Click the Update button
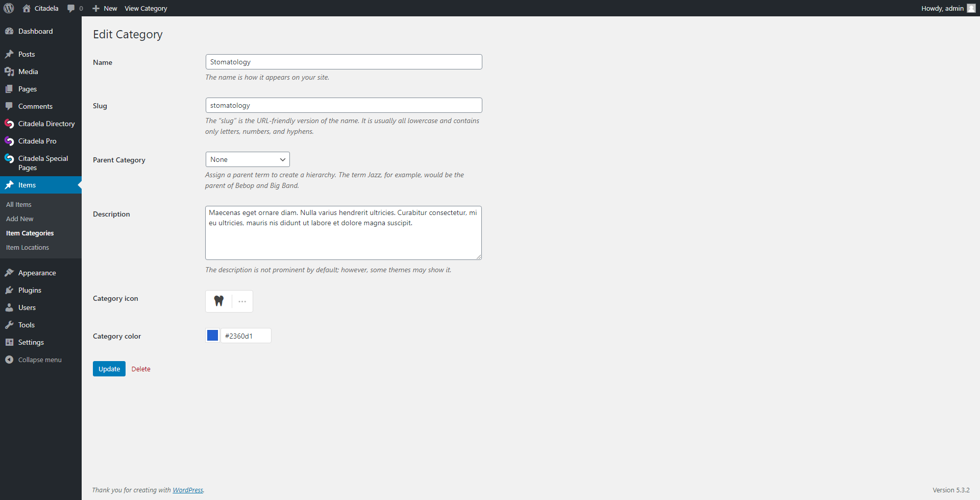Screen dimensions: 980x500 109,369
